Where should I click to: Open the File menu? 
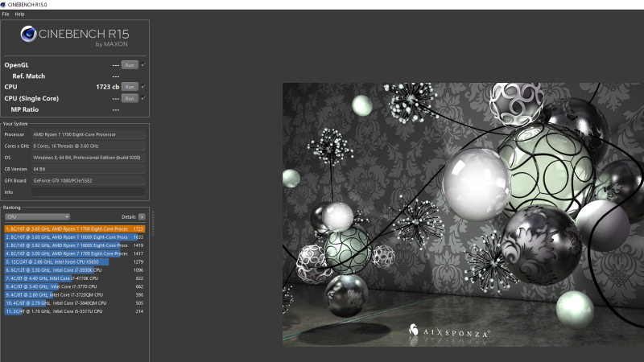tap(6, 14)
